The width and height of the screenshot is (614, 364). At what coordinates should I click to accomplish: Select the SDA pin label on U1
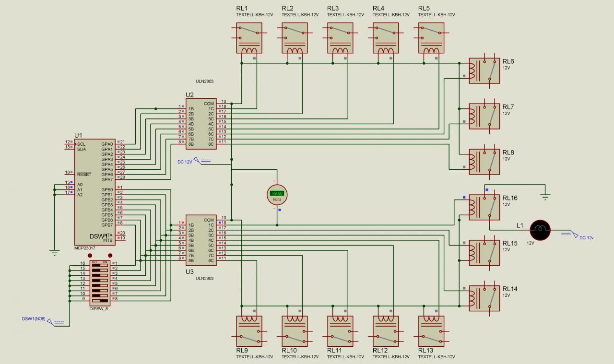[82, 149]
